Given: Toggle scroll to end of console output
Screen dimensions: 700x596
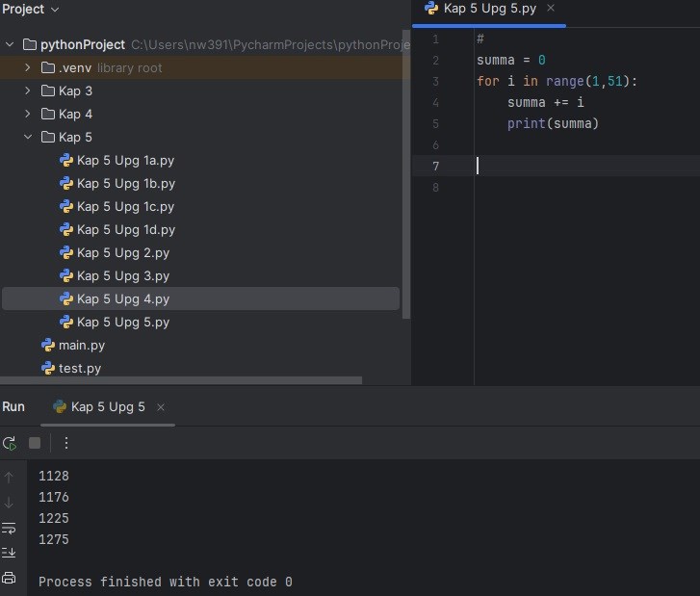Looking at the screenshot, I should pyautogui.click(x=10, y=552).
